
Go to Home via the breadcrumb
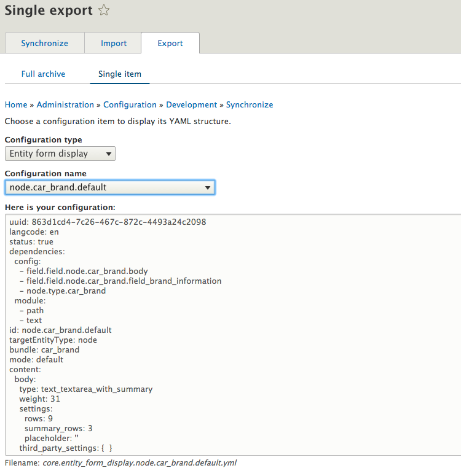click(x=16, y=104)
